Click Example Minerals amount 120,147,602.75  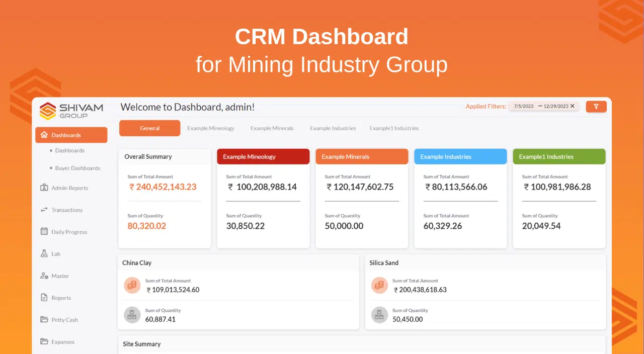(x=360, y=187)
